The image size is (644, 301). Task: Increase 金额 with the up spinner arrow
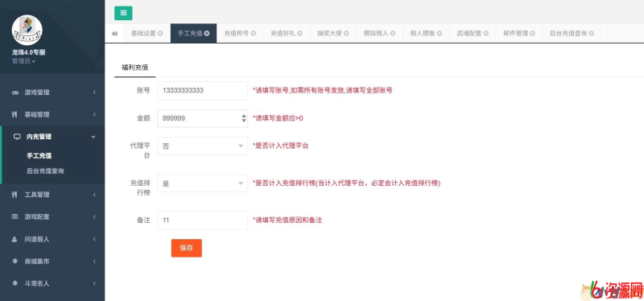[244, 115]
